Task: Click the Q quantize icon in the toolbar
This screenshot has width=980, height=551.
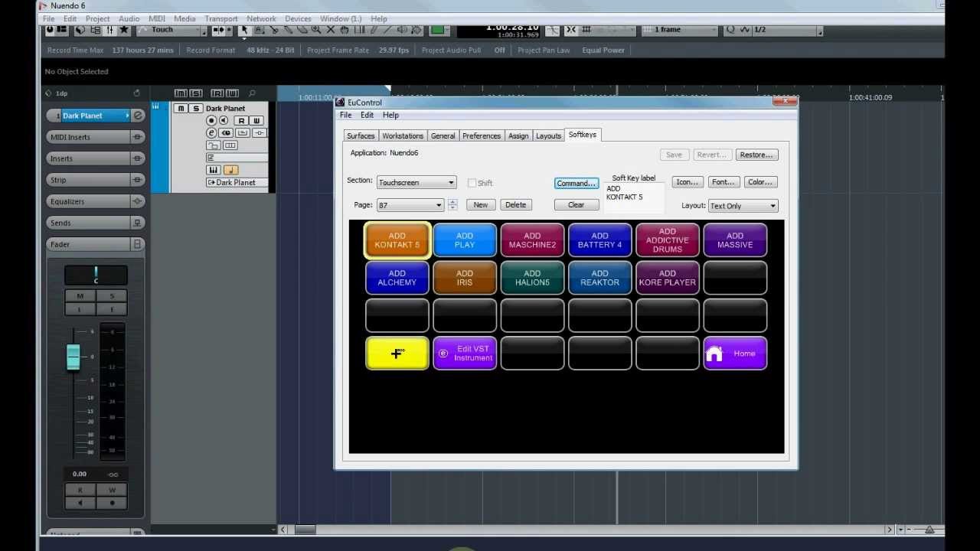Action: pos(730,30)
